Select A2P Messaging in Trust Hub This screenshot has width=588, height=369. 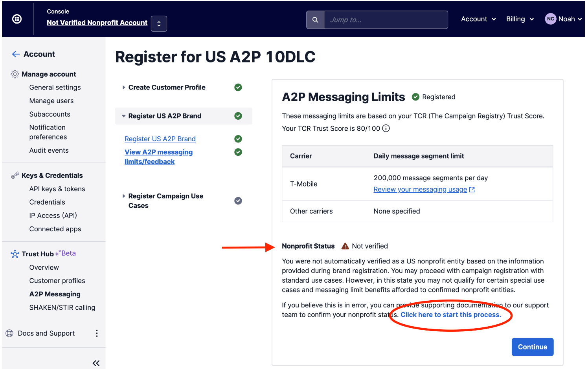tap(55, 294)
